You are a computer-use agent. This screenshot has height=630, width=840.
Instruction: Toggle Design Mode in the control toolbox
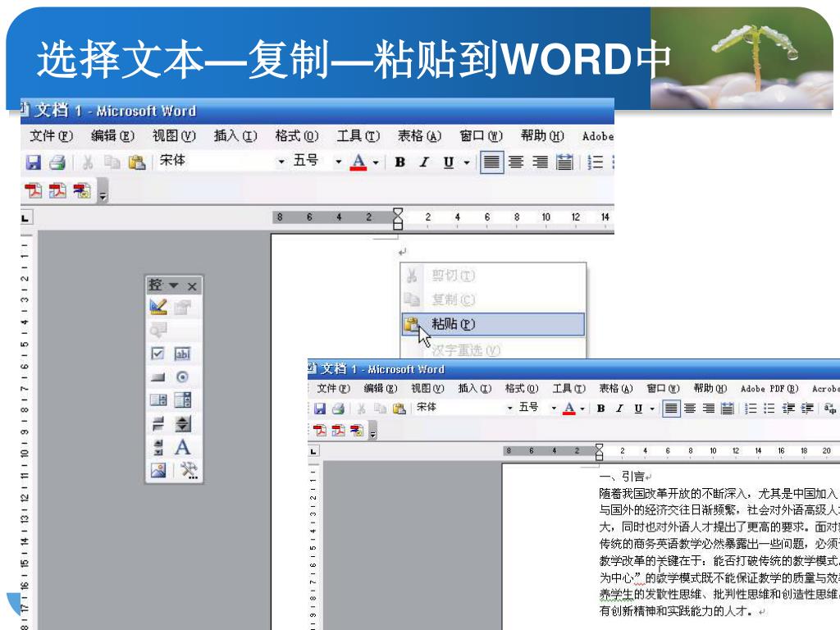pyautogui.click(x=158, y=307)
